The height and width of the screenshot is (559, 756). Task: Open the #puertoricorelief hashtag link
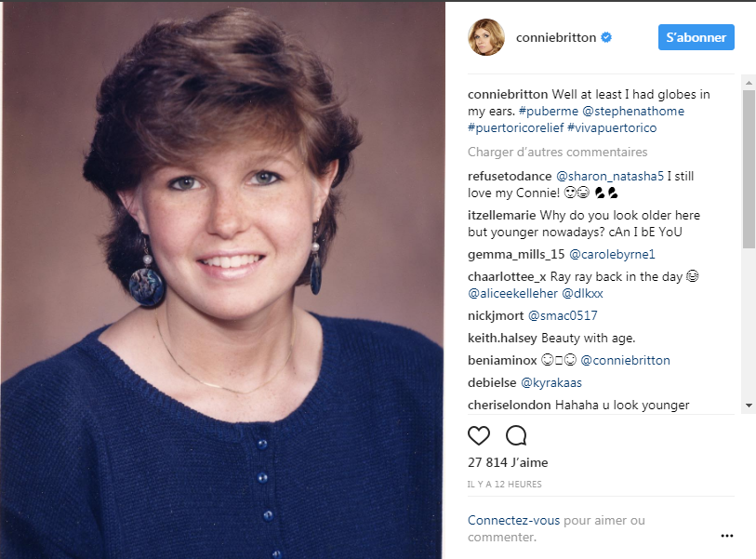point(515,127)
